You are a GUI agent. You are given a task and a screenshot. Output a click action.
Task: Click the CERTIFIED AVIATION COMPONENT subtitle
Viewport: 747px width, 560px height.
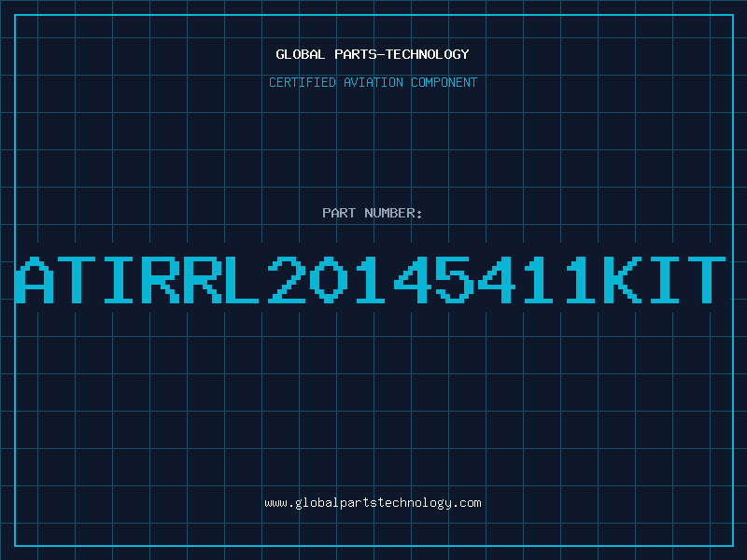(373, 82)
